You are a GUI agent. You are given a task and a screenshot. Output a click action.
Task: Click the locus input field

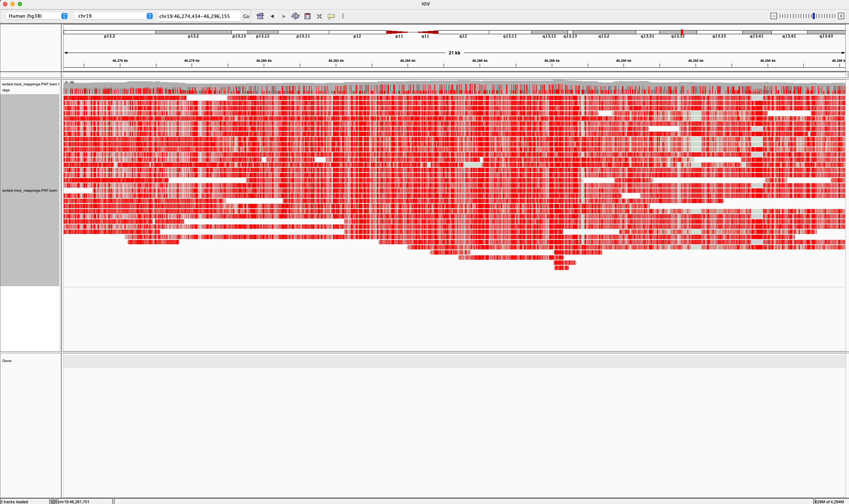(199, 16)
